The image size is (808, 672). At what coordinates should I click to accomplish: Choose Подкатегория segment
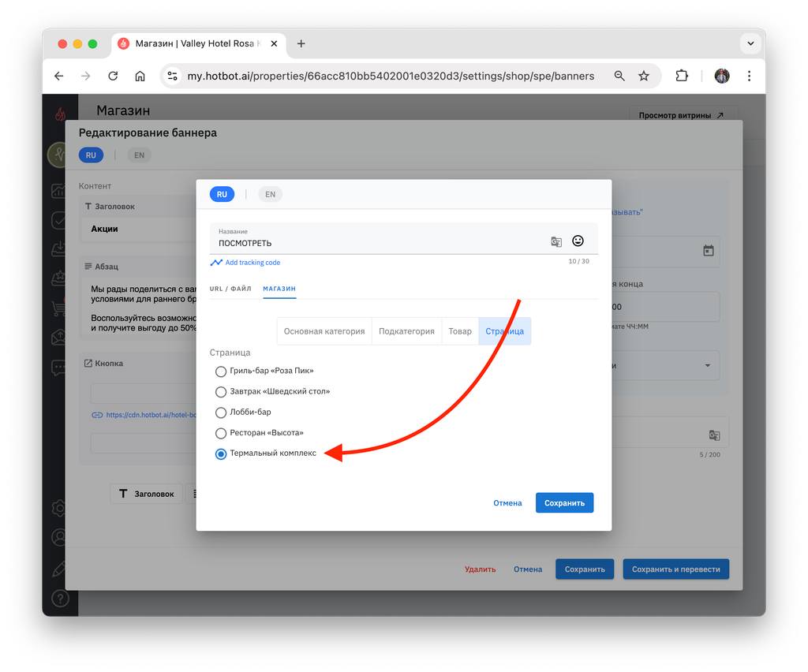tap(406, 331)
